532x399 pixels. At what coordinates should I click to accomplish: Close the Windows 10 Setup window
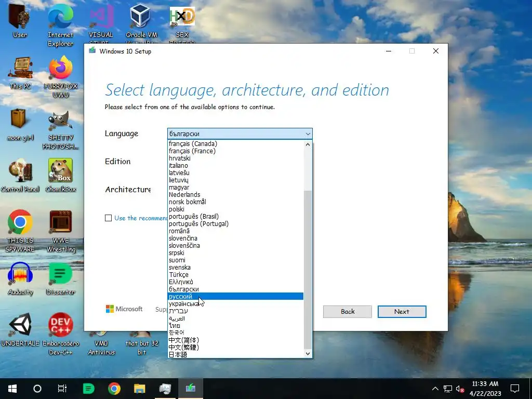pos(436,51)
